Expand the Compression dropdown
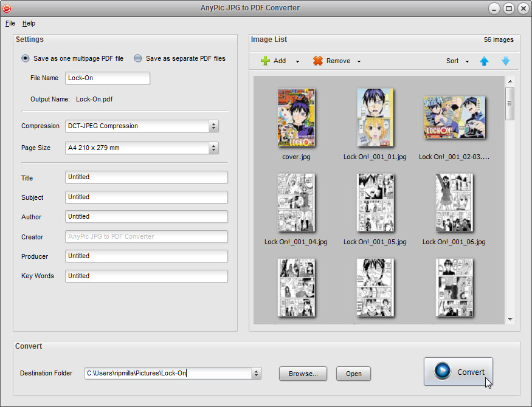Screen dimensions: 532x407 tap(213, 126)
